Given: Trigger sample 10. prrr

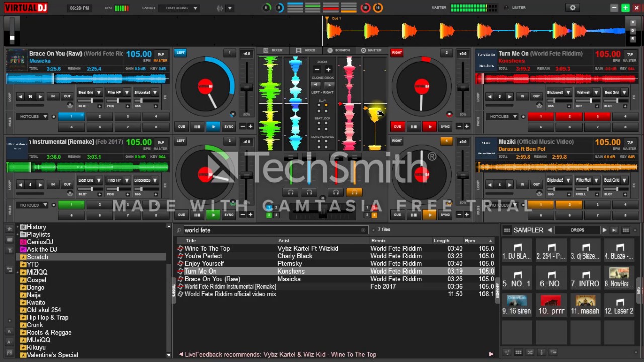Looking at the screenshot, I should point(551,305).
